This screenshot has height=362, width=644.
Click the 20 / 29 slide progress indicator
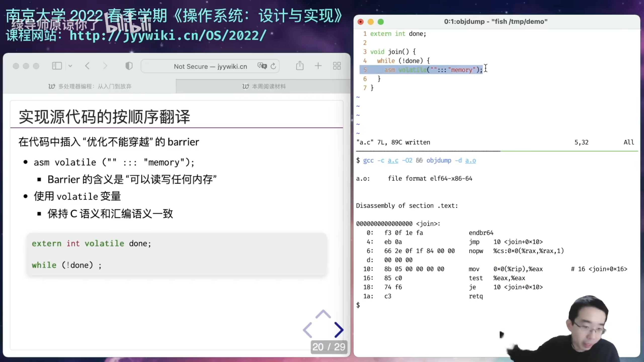(329, 347)
